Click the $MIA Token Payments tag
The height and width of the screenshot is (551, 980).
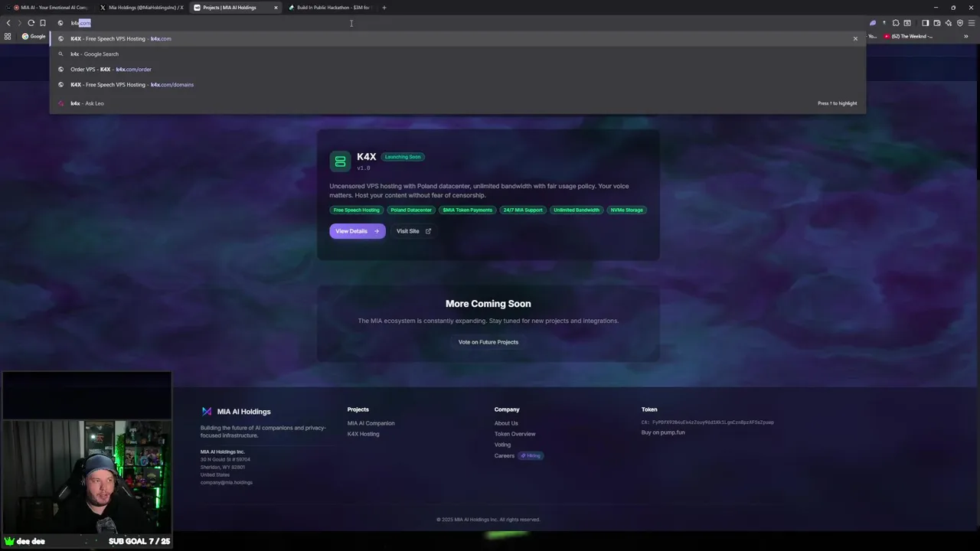coord(467,210)
